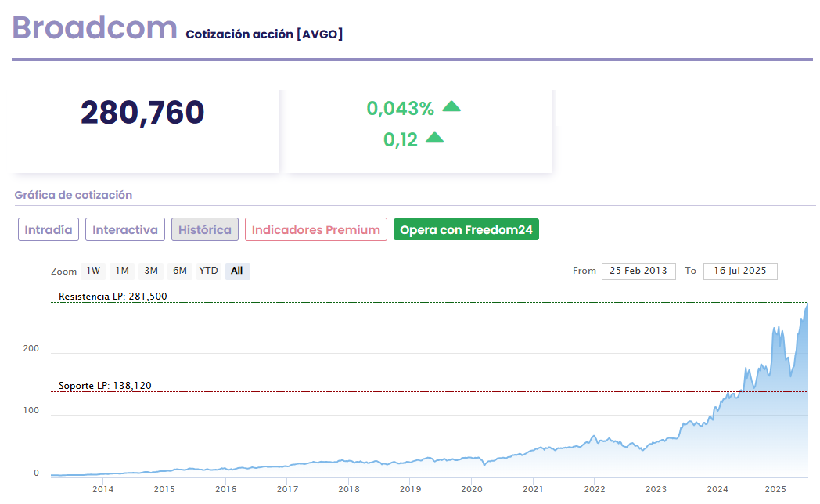The image size is (820, 504).
Task: Open the Interactiva chart tab
Action: point(125,230)
